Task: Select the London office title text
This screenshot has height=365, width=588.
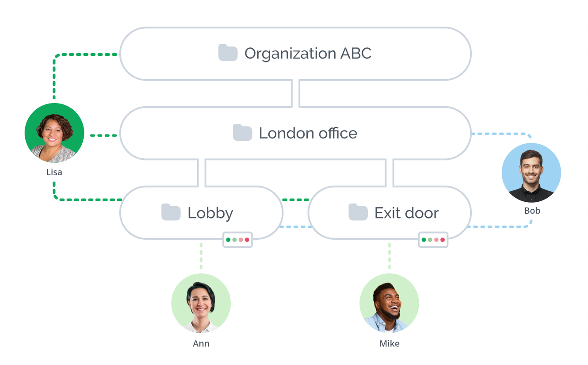Action: click(x=308, y=133)
